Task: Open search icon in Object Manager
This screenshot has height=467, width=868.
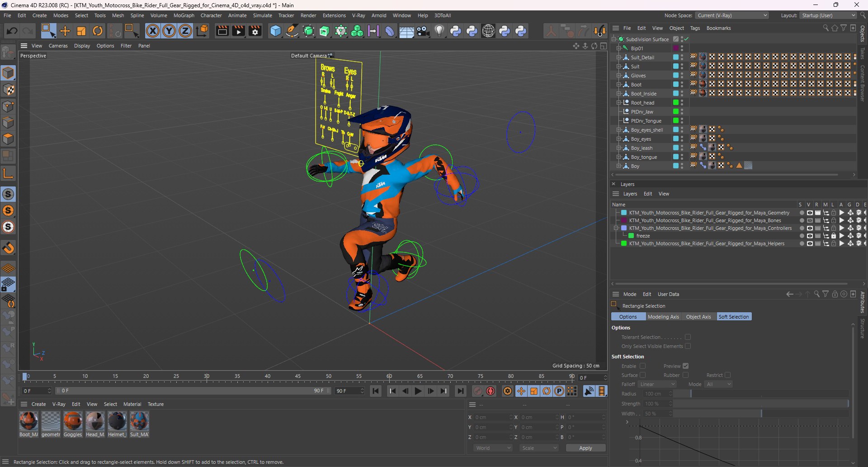Action: tap(826, 28)
